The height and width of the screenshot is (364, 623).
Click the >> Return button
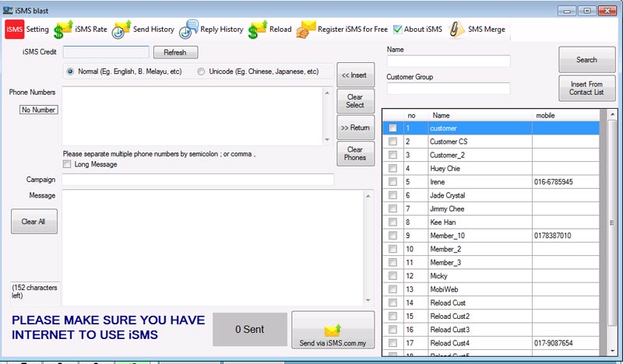355,128
